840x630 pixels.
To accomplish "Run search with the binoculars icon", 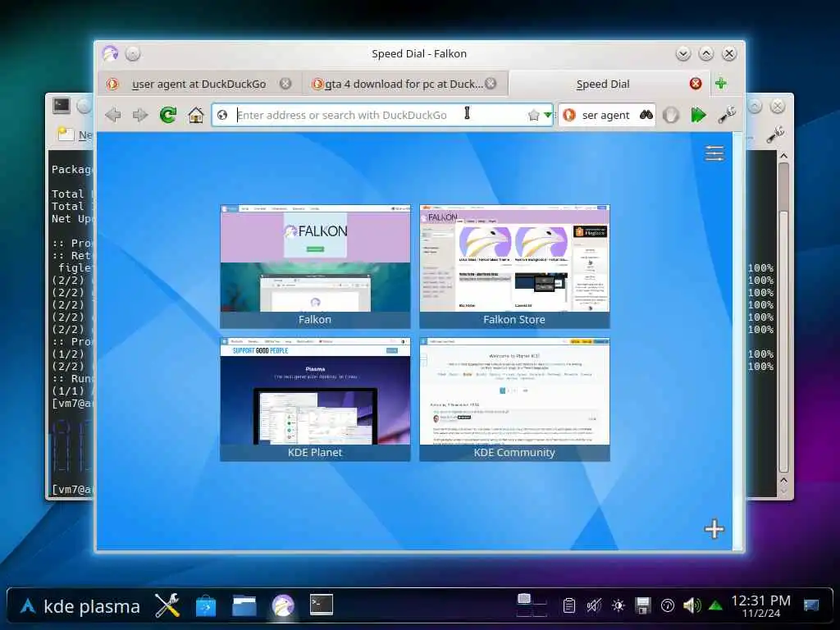I will coord(646,115).
